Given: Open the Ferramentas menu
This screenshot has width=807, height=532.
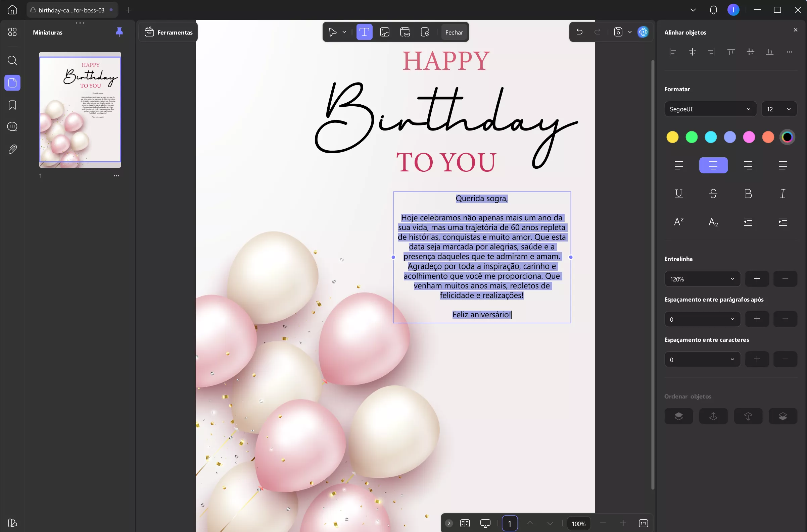Looking at the screenshot, I should click(169, 32).
